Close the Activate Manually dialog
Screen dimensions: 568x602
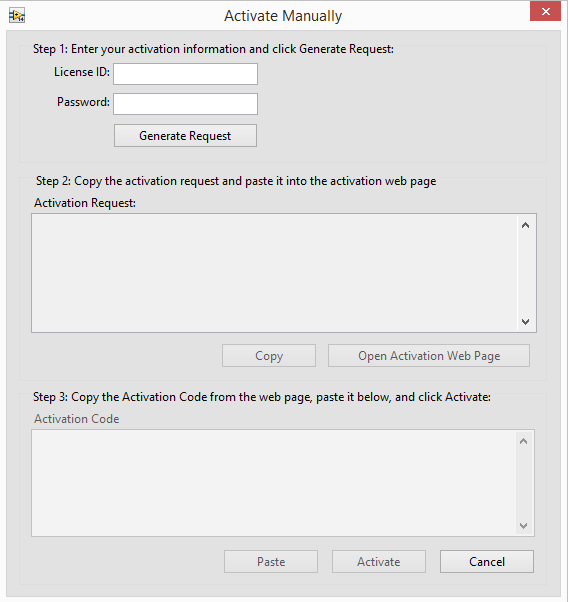coord(545,12)
